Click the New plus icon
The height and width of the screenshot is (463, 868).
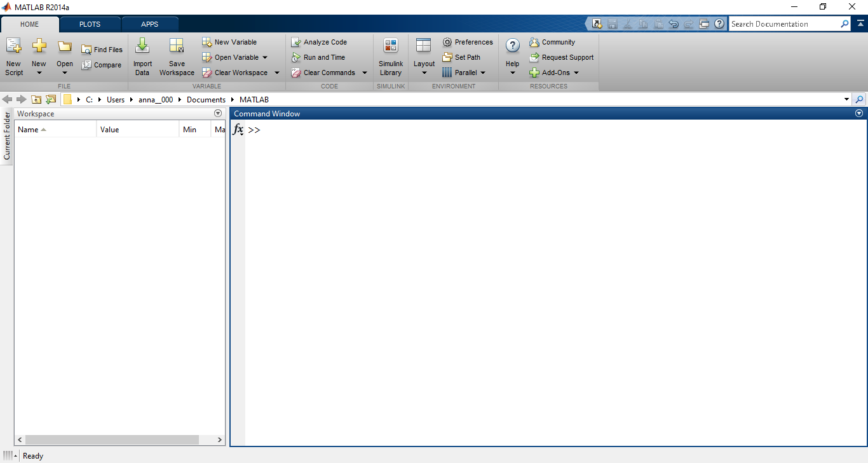click(39, 46)
